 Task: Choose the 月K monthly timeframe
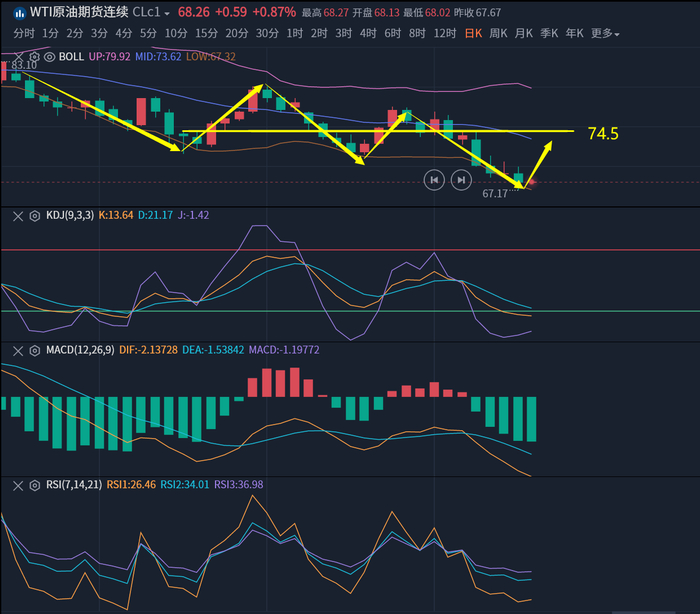[524, 33]
